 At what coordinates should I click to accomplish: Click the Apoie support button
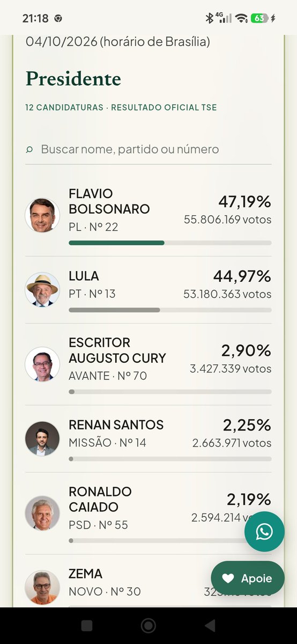coord(248,579)
